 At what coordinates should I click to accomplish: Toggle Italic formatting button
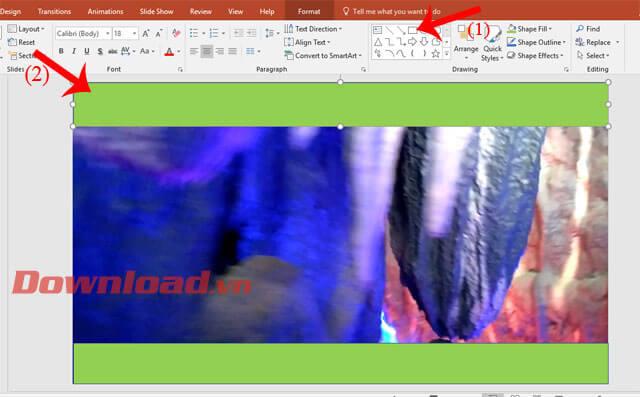tap(73, 51)
